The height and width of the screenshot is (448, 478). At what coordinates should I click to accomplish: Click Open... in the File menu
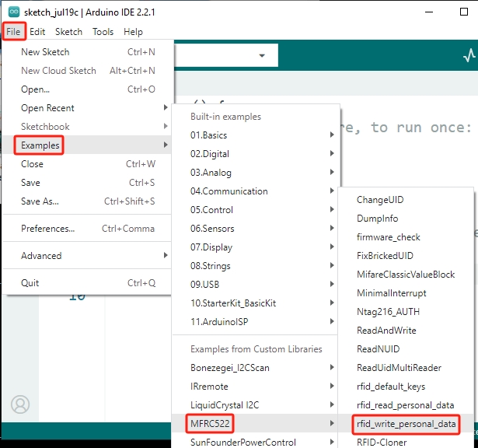click(88, 89)
